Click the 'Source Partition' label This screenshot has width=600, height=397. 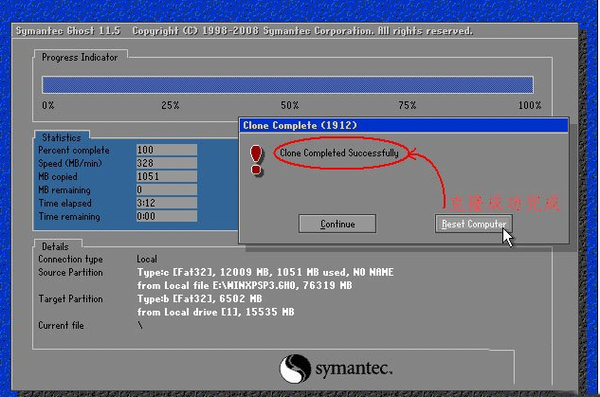point(70,272)
